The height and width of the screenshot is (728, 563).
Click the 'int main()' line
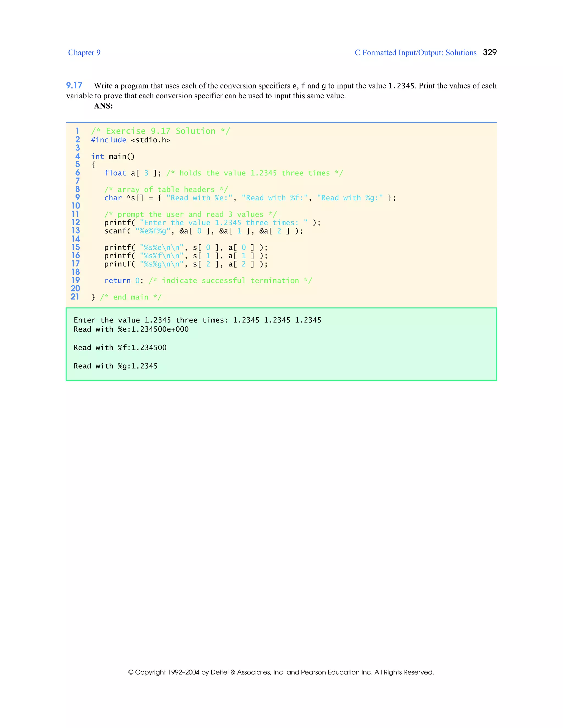(113, 157)
